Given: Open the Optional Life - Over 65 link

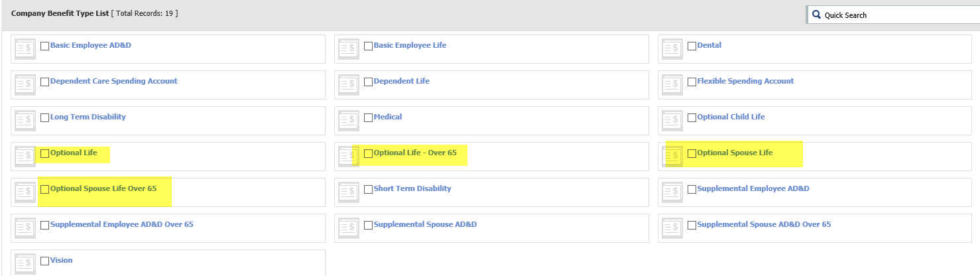Looking at the screenshot, I should [x=415, y=153].
